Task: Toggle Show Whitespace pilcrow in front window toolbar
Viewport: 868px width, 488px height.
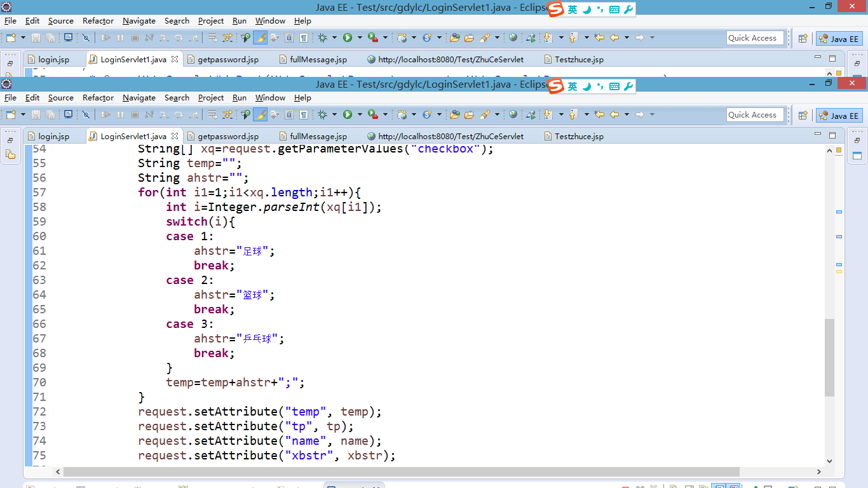Action: point(304,114)
